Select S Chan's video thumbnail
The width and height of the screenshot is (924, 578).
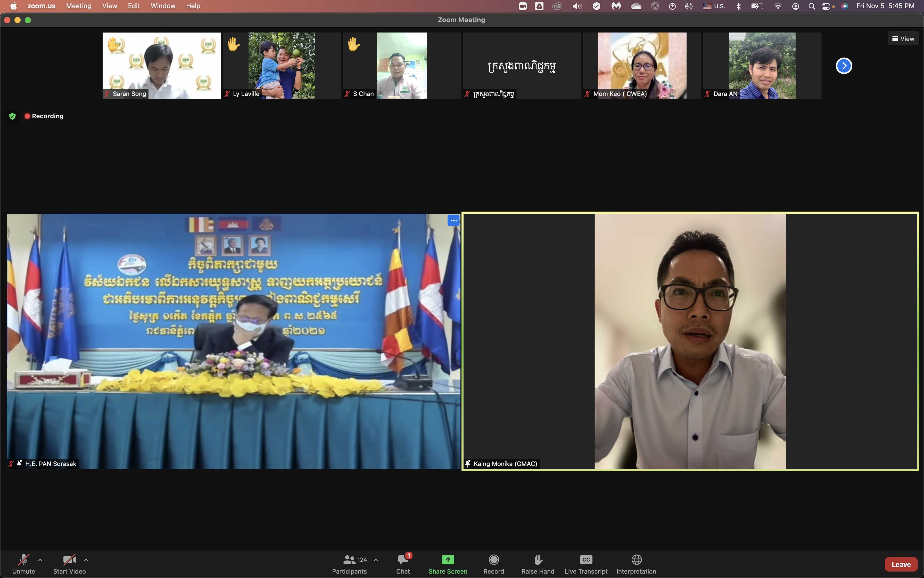[x=402, y=66]
